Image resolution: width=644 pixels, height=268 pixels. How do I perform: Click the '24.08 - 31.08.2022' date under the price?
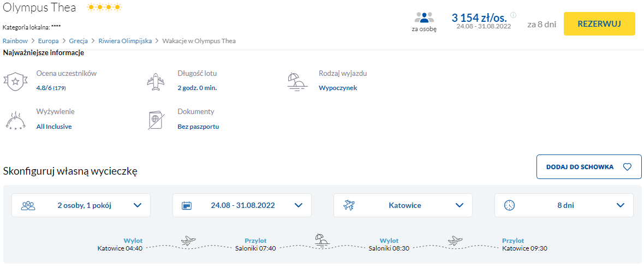484,26
